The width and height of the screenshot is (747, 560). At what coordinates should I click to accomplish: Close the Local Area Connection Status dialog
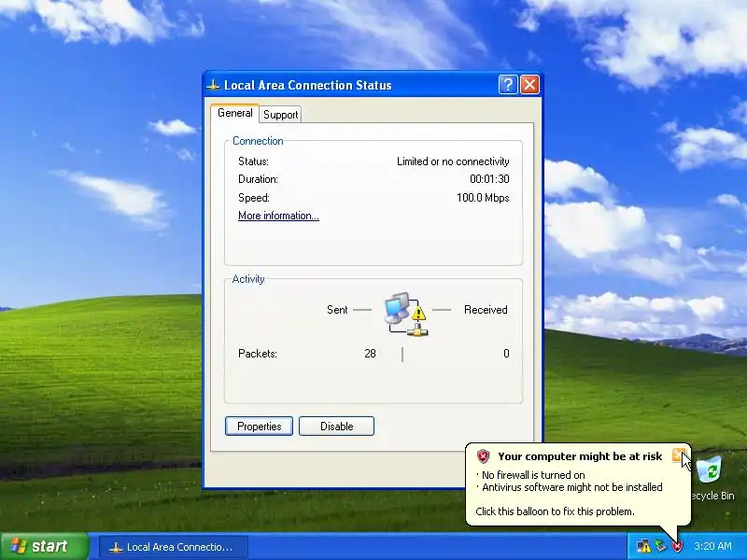(x=529, y=85)
